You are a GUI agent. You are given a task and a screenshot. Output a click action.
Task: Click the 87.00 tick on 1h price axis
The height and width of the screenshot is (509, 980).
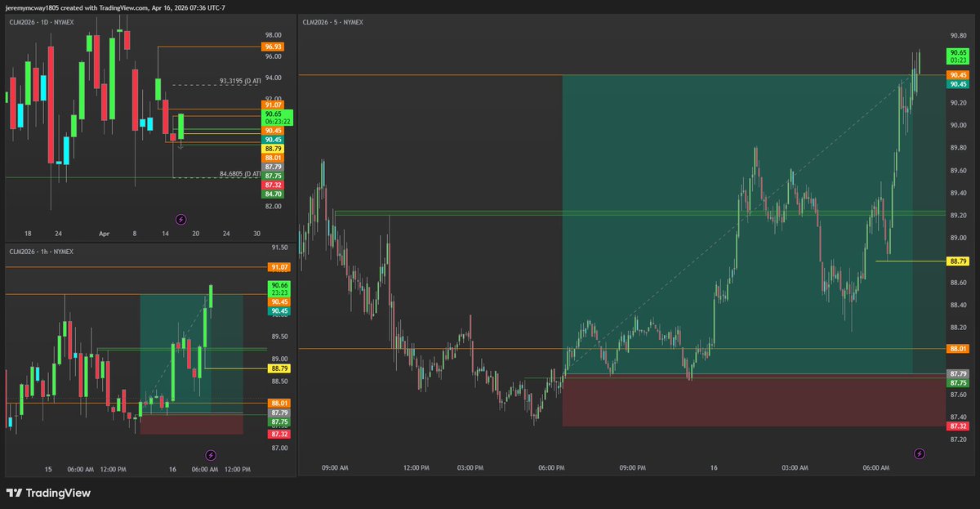[278, 448]
